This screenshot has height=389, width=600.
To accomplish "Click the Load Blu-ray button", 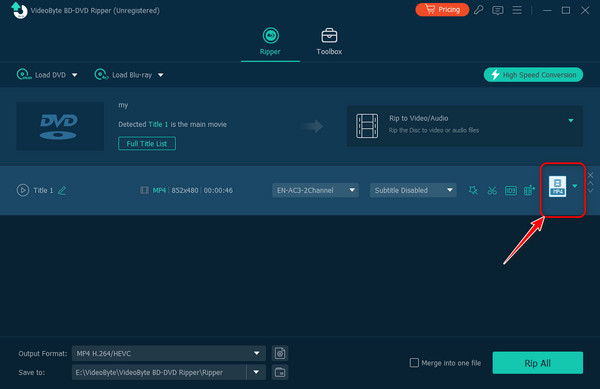I will tap(123, 75).
